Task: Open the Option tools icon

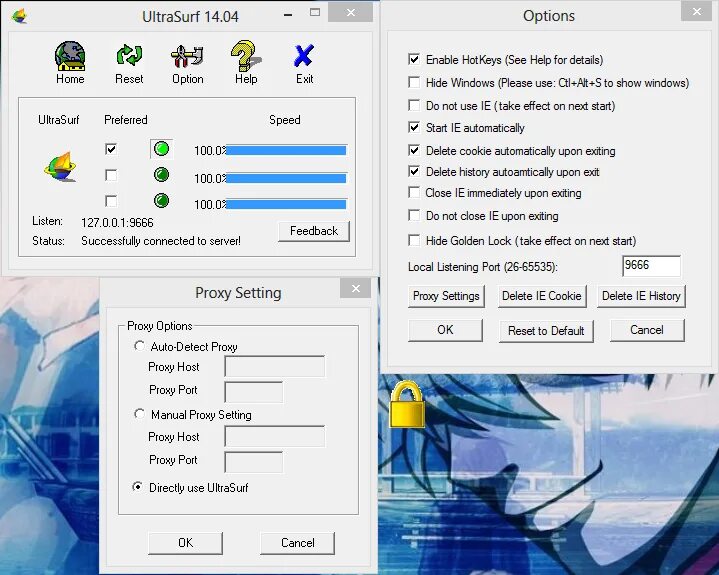Action: point(188,63)
